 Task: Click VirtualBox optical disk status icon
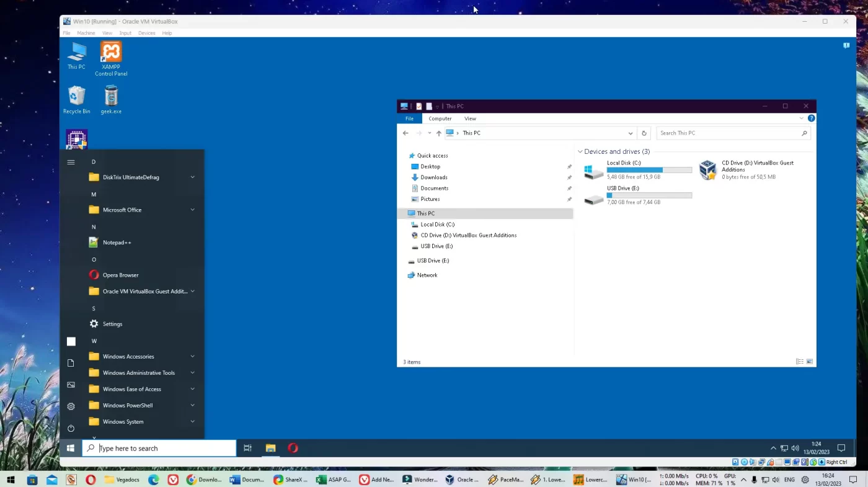[x=744, y=462]
